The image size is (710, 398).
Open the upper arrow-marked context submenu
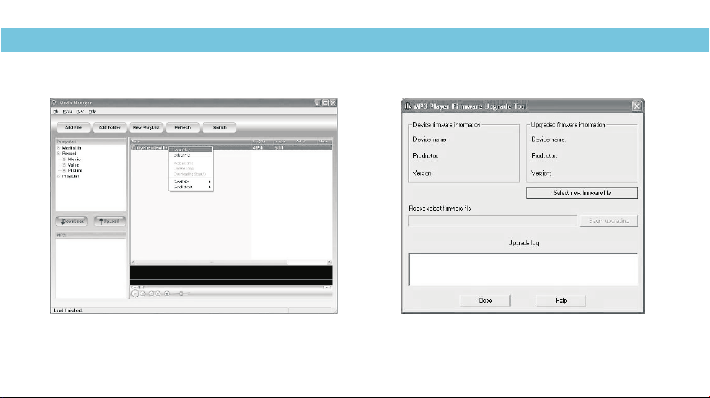pyautogui.click(x=191, y=182)
